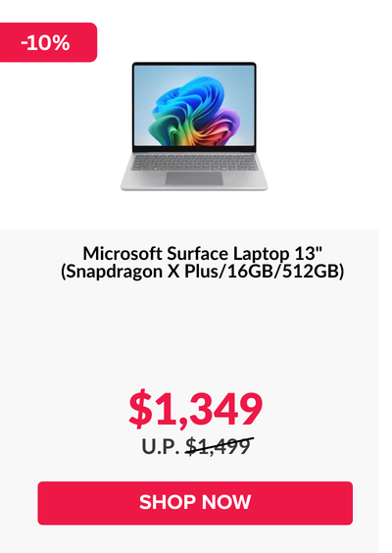Click the red $1,349 sale price
392x553 pixels.
196,410
